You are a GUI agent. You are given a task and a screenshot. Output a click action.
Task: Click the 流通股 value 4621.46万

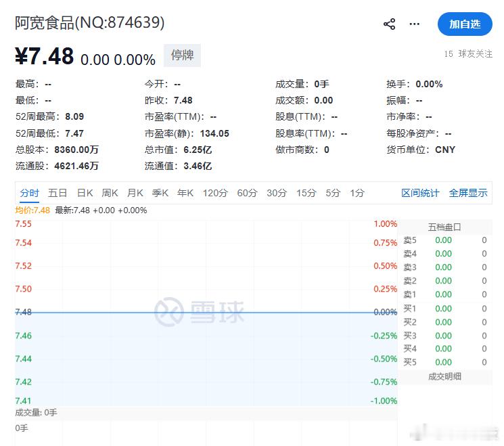(76, 166)
